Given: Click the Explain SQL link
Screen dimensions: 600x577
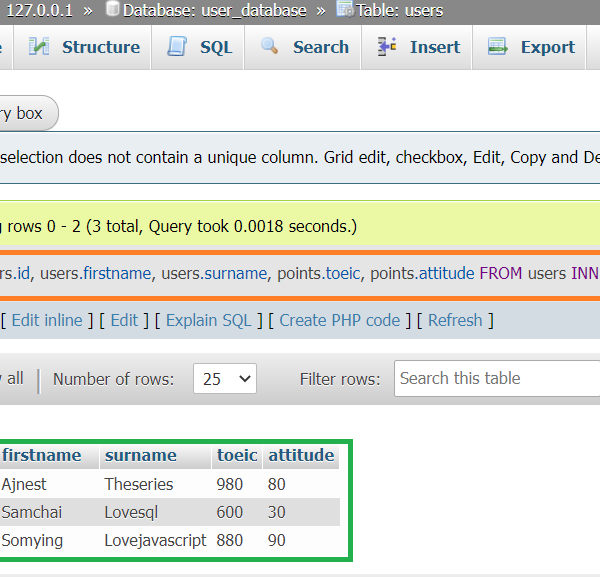Looking at the screenshot, I should tap(209, 320).
